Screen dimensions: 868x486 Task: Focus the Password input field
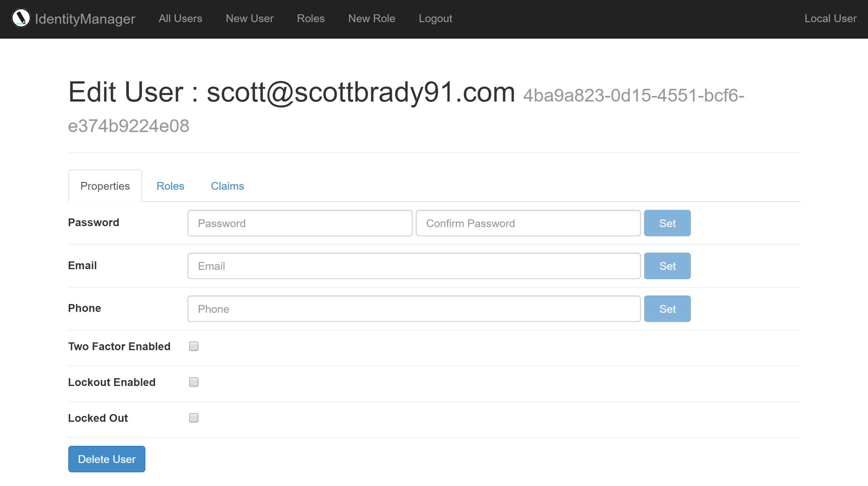point(300,223)
